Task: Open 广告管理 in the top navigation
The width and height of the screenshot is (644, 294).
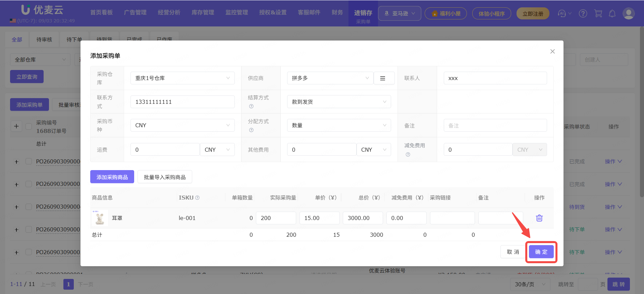Action: point(135,12)
